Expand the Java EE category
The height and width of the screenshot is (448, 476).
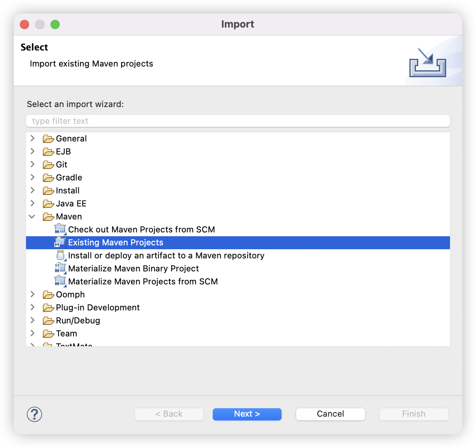tap(33, 203)
